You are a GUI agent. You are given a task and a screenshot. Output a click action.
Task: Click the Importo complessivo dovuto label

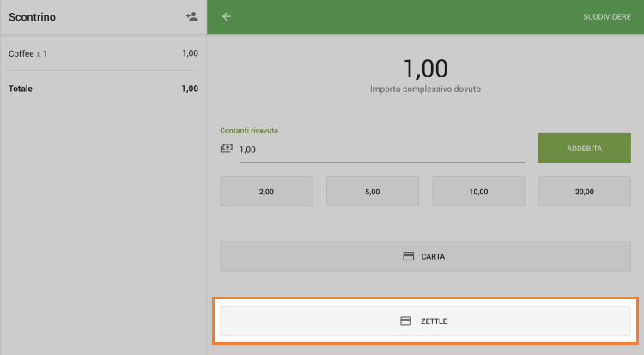pyautogui.click(x=425, y=89)
